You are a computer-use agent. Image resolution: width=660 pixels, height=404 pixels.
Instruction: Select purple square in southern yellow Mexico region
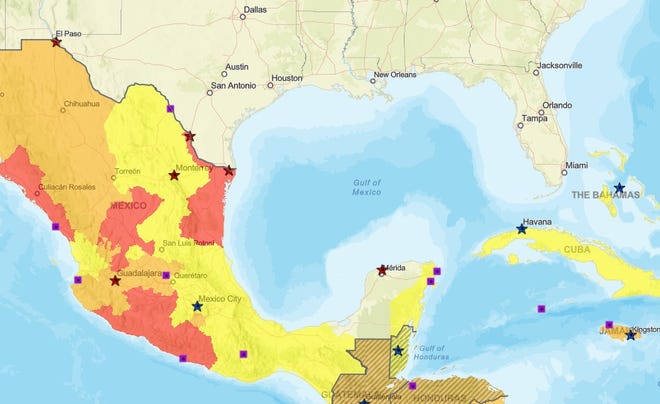[243, 354]
